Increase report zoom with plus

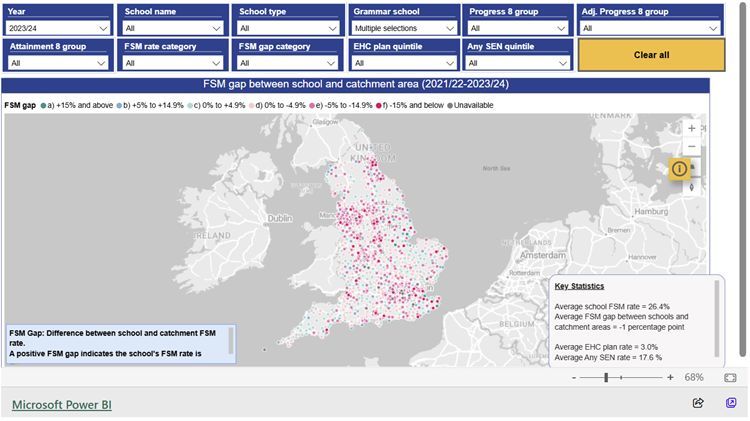pos(670,377)
